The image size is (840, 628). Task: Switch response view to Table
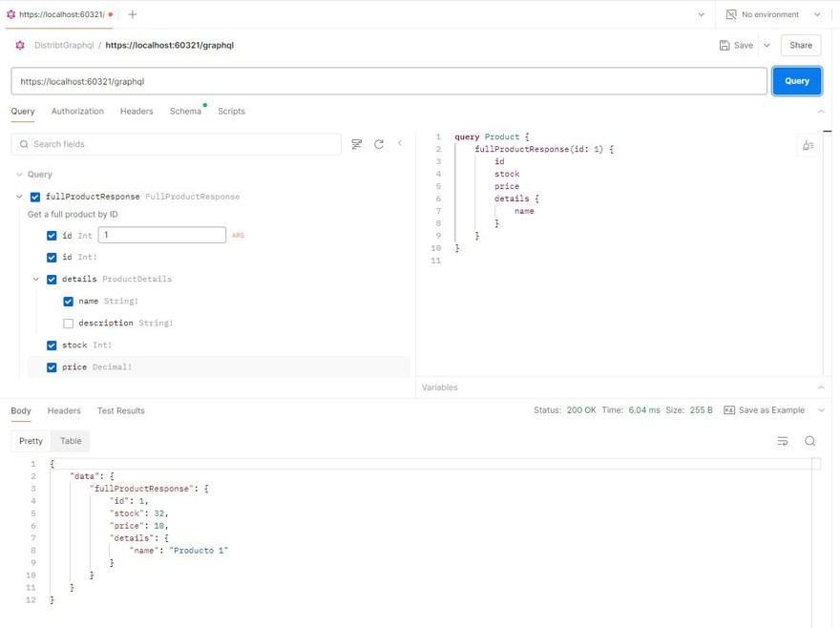[71, 441]
